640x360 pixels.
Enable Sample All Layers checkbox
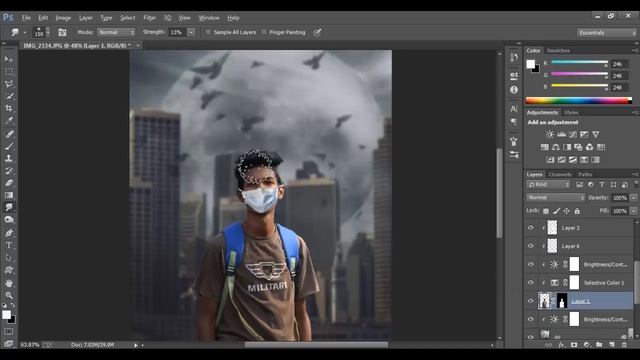(x=208, y=32)
